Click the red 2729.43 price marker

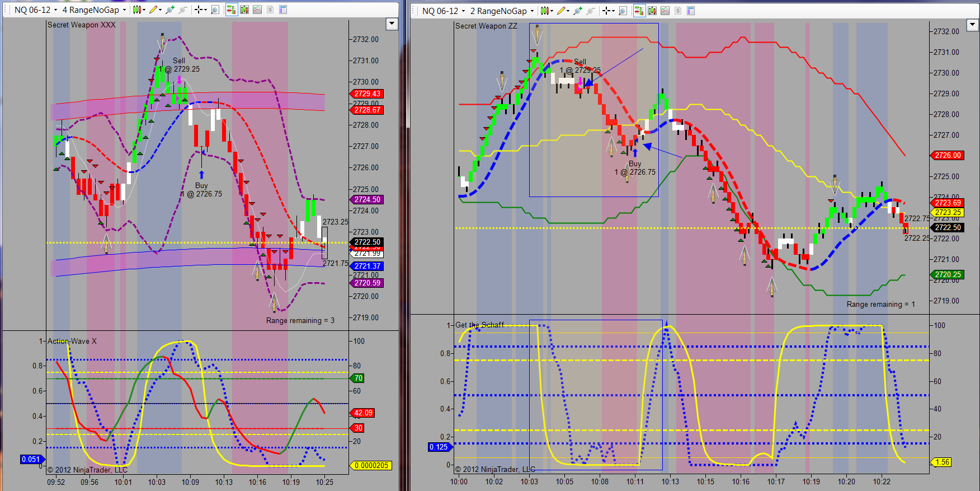(367, 93)
